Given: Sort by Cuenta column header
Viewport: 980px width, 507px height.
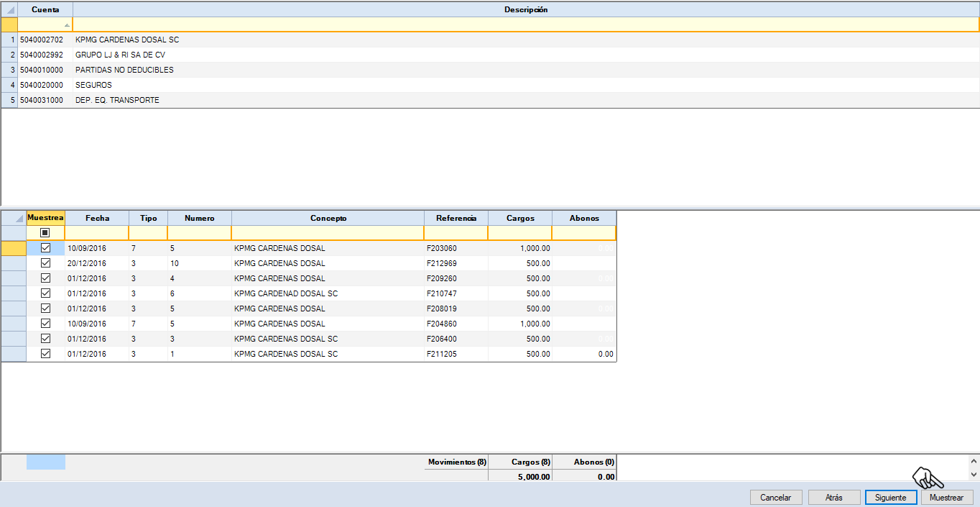Looking at the screenshot, I should 45,10.
